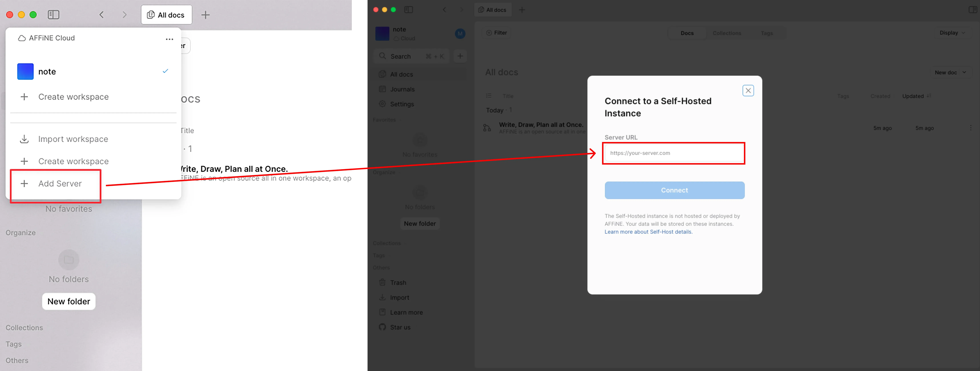Open note workspace selector in right window
The width and height of the screenshot is (980, 371).
(413, 34)
